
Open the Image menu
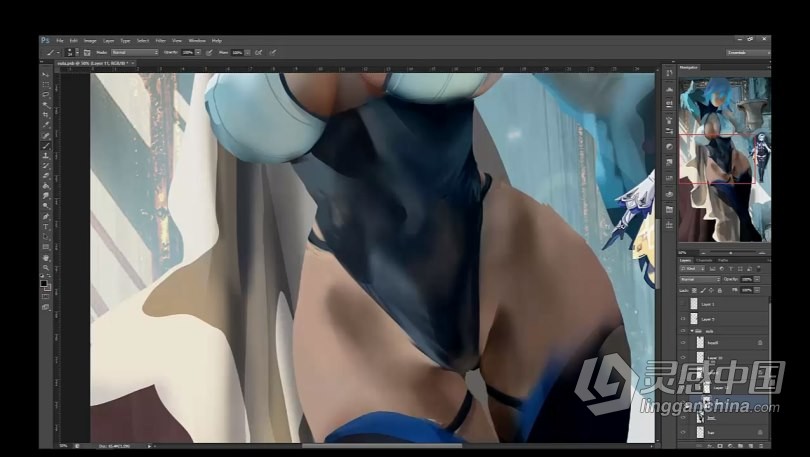(x=90, y=41)
